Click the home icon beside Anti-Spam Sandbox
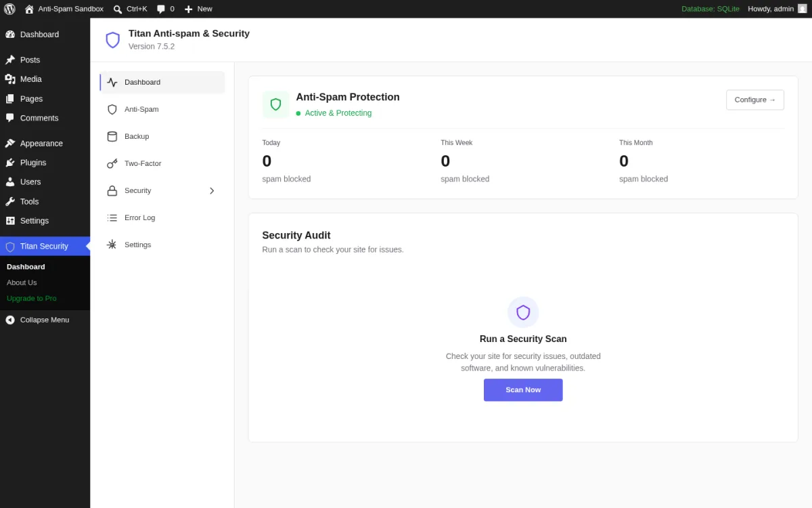 (29, 9)
